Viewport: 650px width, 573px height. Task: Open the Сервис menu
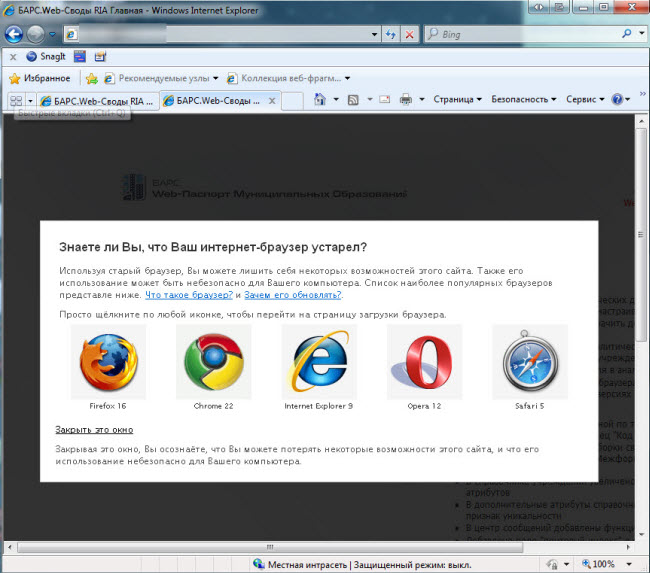(585, 100)
